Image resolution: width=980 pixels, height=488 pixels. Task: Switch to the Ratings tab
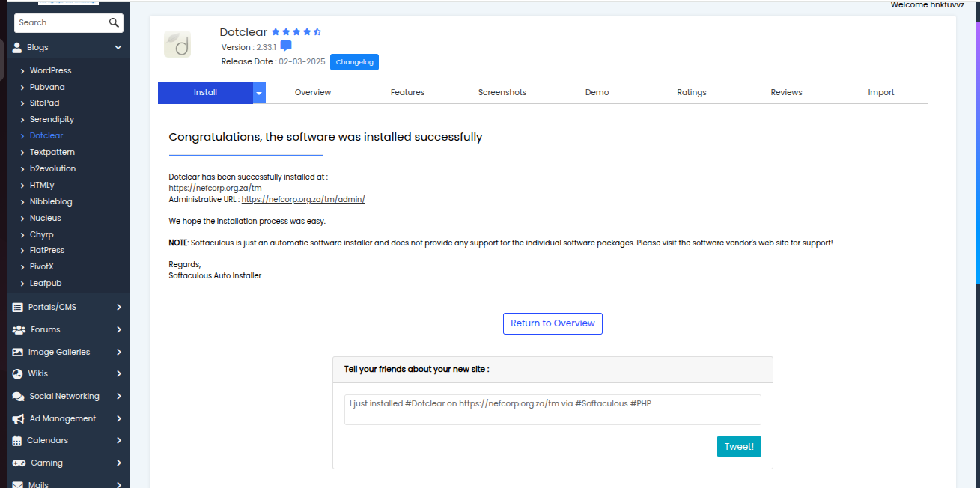692,93
